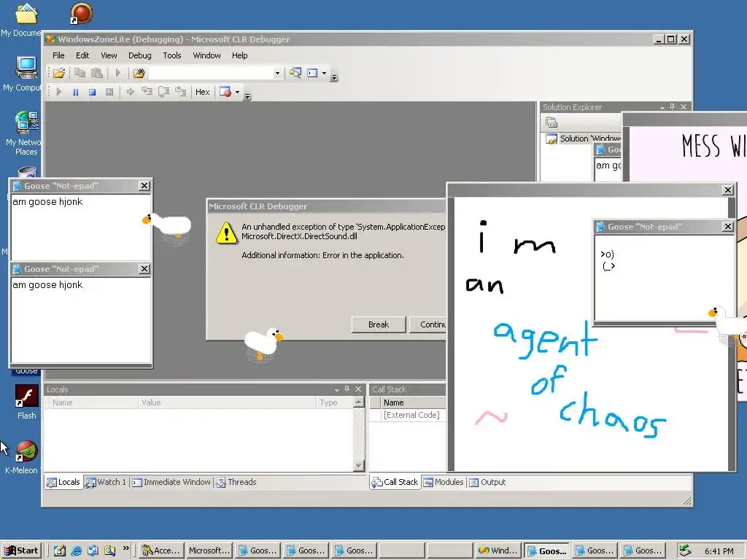Switch to the Call Stack tab

tap(395, 482)
